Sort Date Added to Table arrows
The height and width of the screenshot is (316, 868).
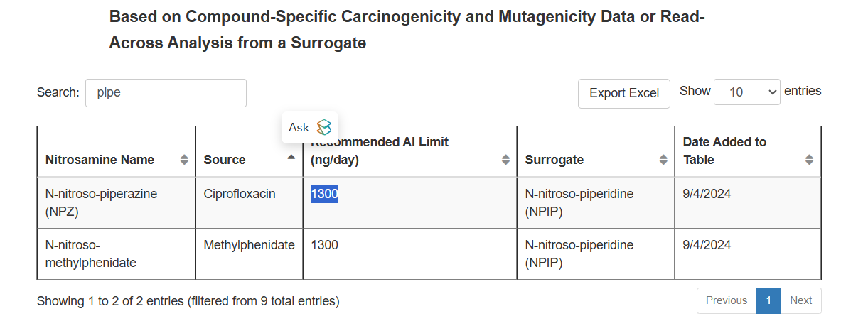coord(809,160)
